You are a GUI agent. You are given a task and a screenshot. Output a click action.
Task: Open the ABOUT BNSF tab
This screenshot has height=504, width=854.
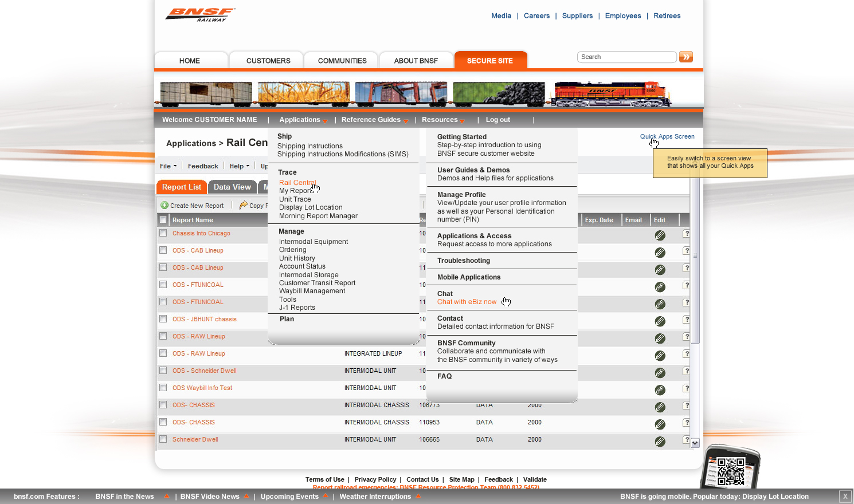[416, 61]
